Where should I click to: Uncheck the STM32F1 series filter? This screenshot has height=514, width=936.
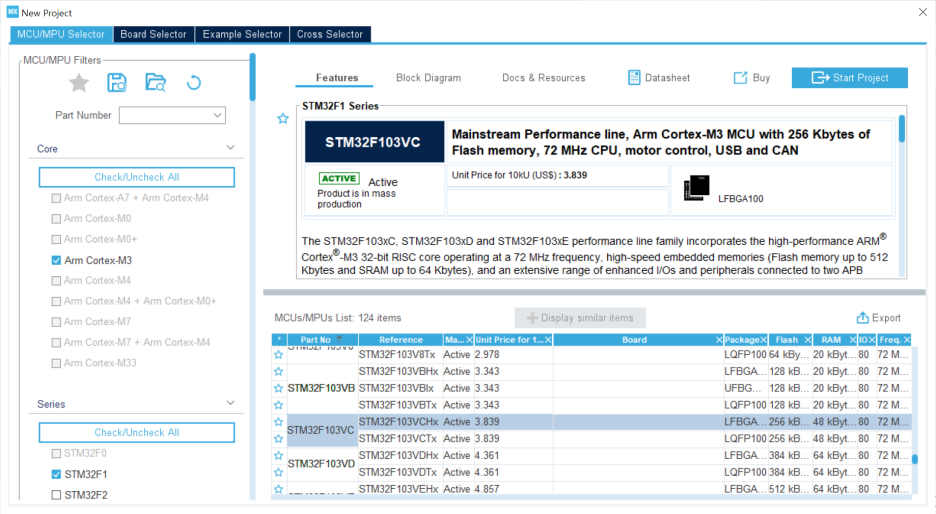click(x=56, y=475)
